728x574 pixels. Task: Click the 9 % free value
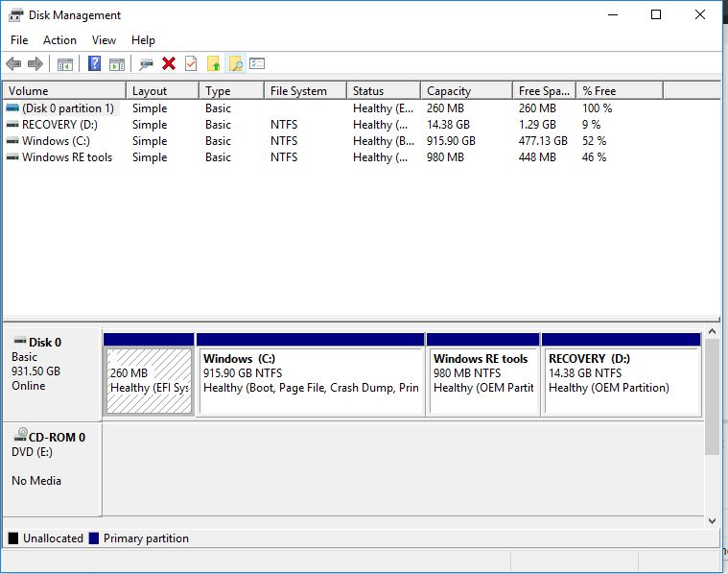pyautogui.click(x=591, y=125)
